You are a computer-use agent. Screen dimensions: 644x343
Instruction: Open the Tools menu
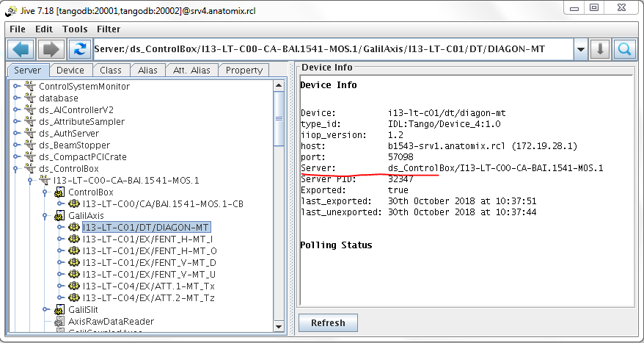75,29
